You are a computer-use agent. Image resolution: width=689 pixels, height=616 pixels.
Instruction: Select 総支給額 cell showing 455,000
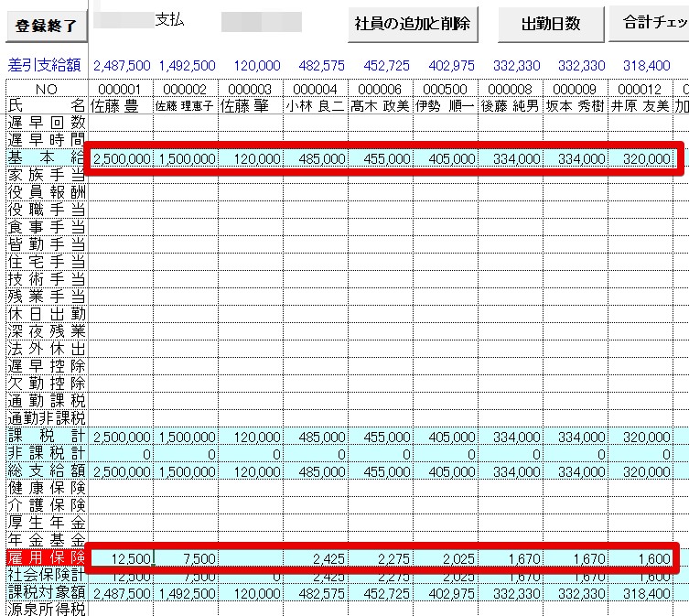pos(381,471)
